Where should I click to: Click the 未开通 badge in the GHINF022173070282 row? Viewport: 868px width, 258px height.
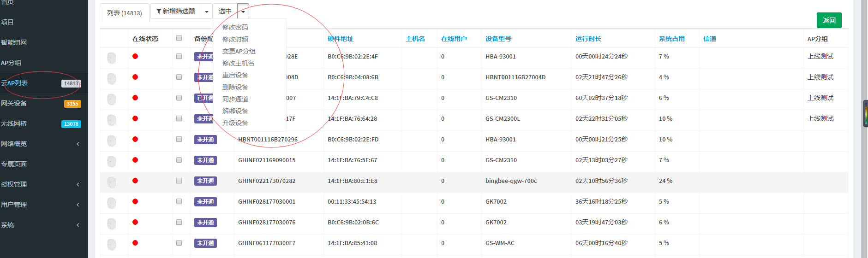[205, 181]
